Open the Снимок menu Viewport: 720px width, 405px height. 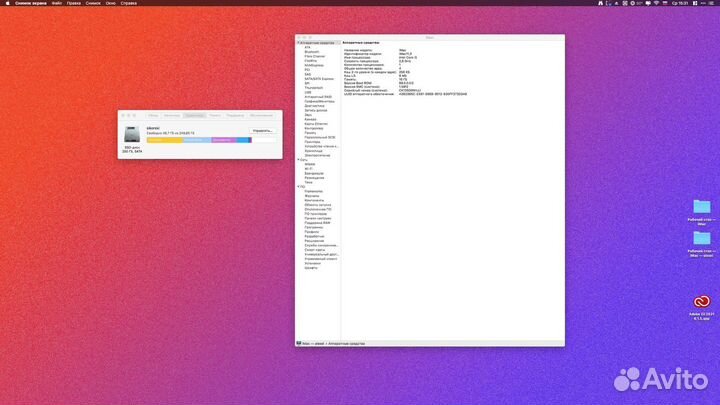[93, 3]
